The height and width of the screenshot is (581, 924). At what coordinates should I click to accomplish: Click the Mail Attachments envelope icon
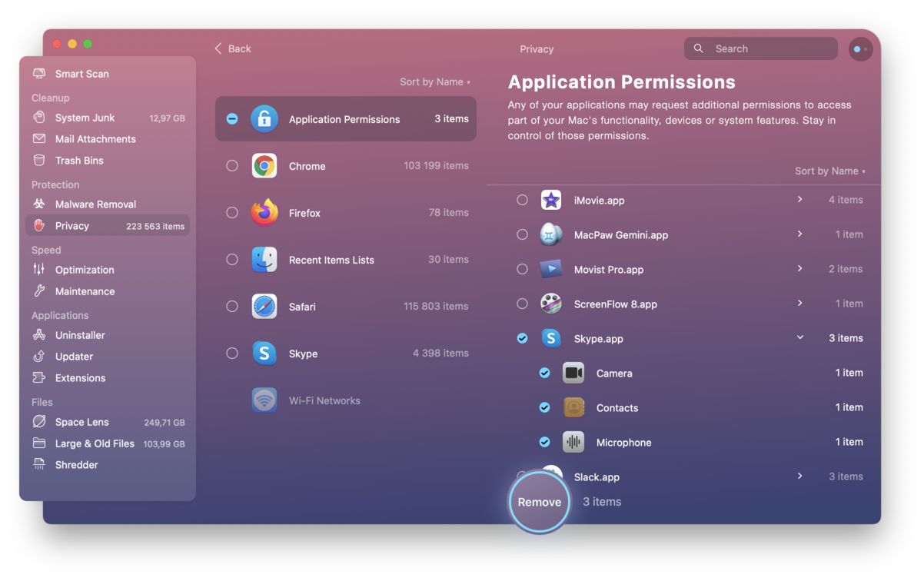[39, 139]
